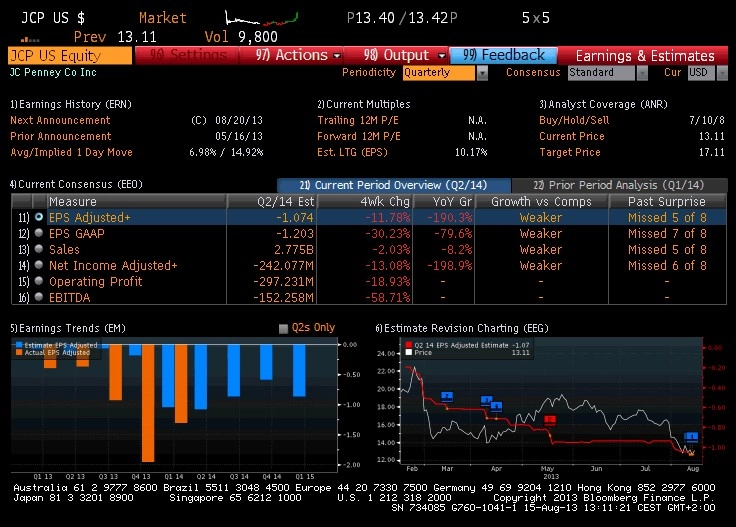Click the Q2/14 Est column header

point(272,201)
